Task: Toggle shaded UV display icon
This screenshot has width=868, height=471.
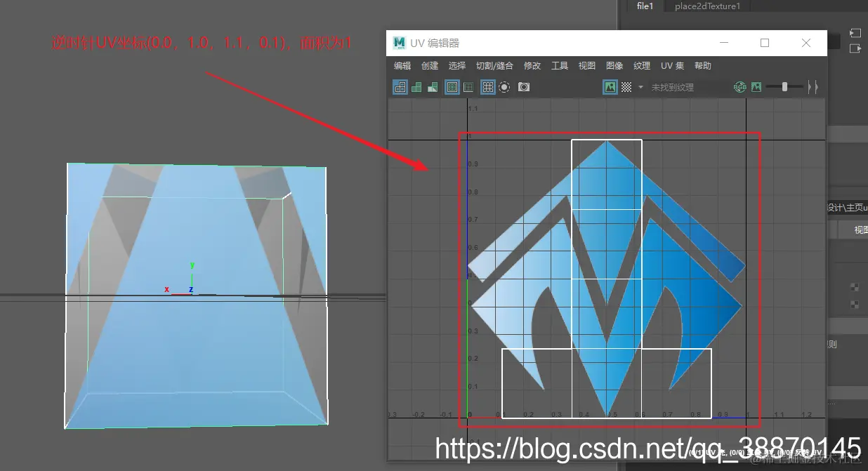Action: [416, 87]
